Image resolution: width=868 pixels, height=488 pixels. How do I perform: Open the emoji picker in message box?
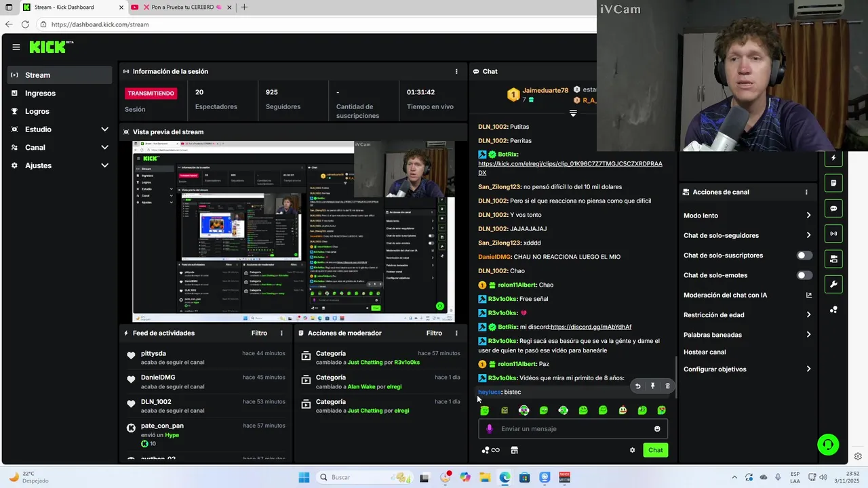point(657,428)
